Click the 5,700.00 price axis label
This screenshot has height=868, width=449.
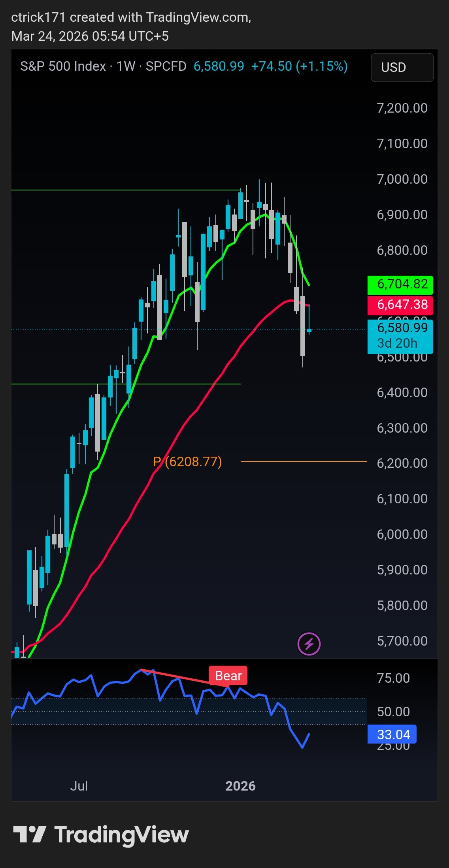pos(402,641)
